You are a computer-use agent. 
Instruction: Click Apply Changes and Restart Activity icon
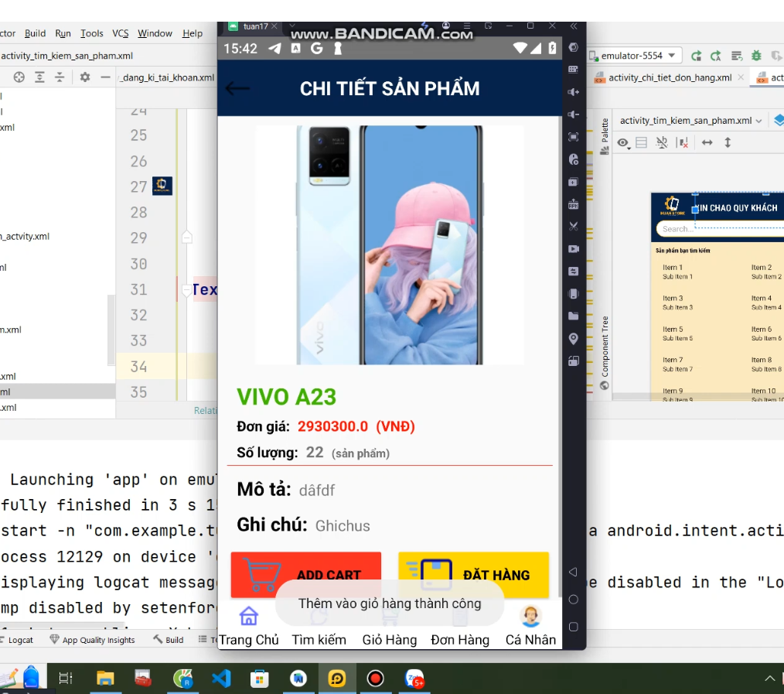tap(696, 56)
